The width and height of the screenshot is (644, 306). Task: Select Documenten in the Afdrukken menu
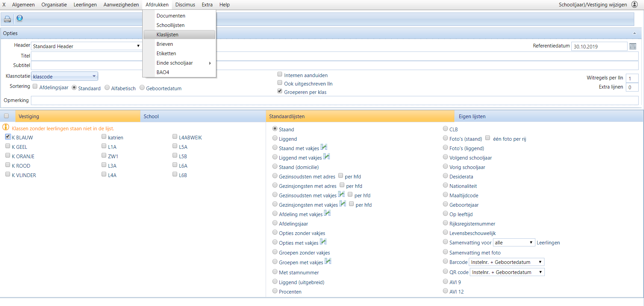(179, 16)
